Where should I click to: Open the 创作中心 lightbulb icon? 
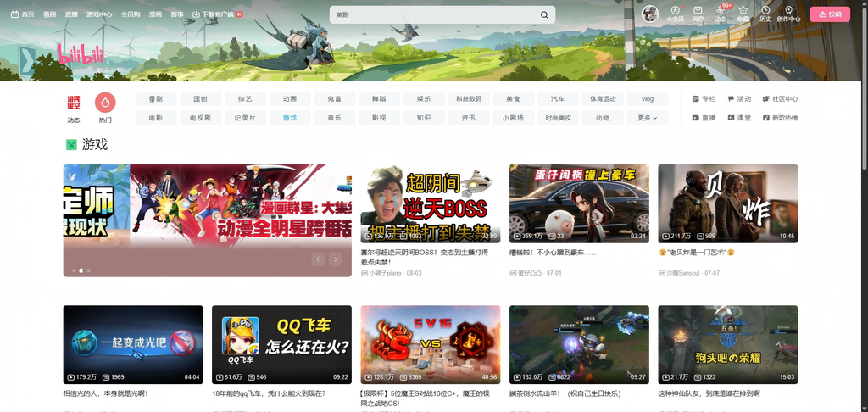point(788,14)
